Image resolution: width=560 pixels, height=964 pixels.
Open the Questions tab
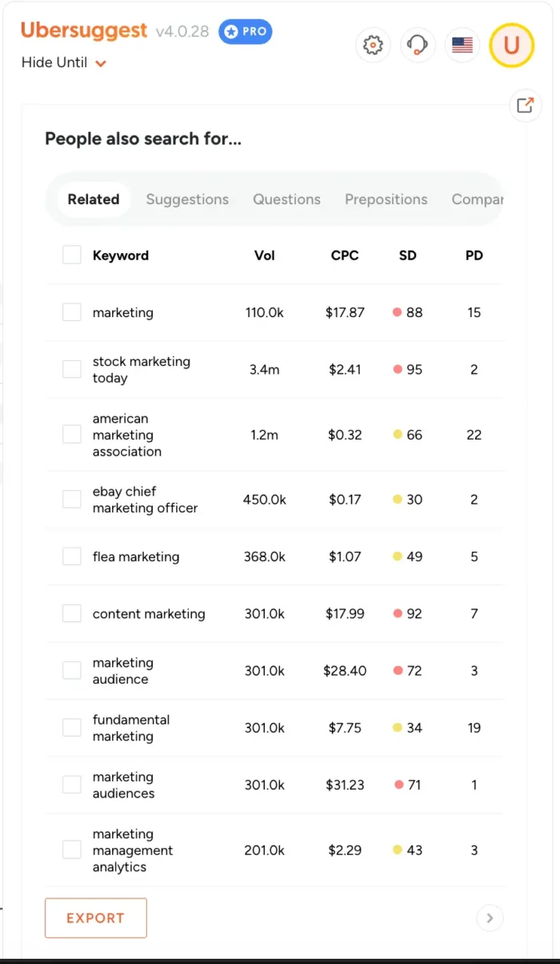coord(286,199)
